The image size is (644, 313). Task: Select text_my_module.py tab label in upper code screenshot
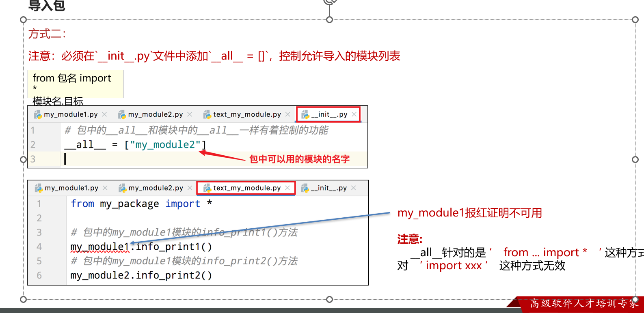[247, 114]
